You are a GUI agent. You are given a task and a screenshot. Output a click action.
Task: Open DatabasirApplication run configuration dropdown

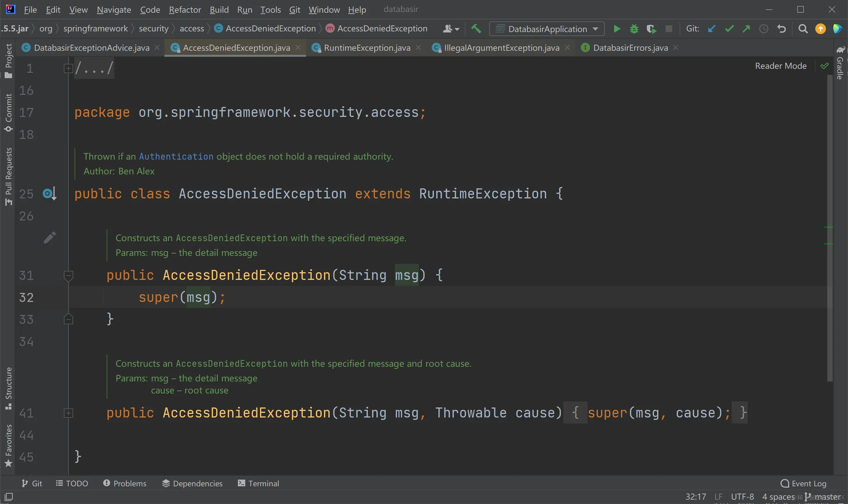click(x=547, y=29)
